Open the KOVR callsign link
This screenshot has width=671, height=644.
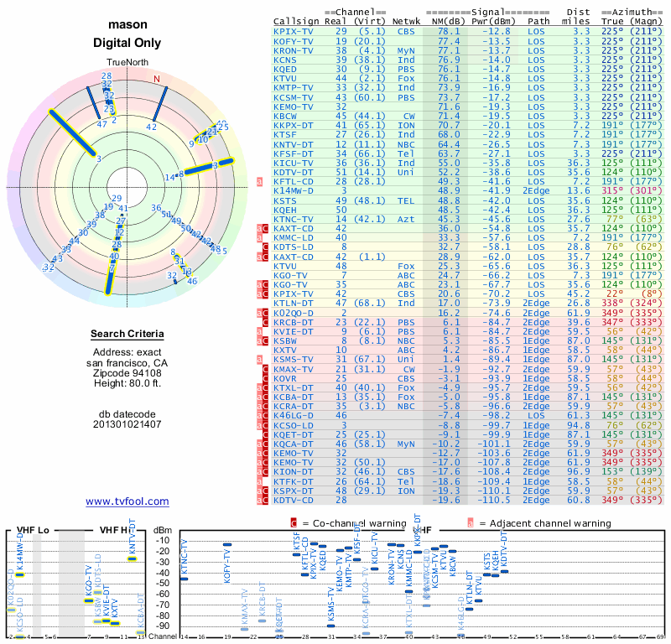285,378
